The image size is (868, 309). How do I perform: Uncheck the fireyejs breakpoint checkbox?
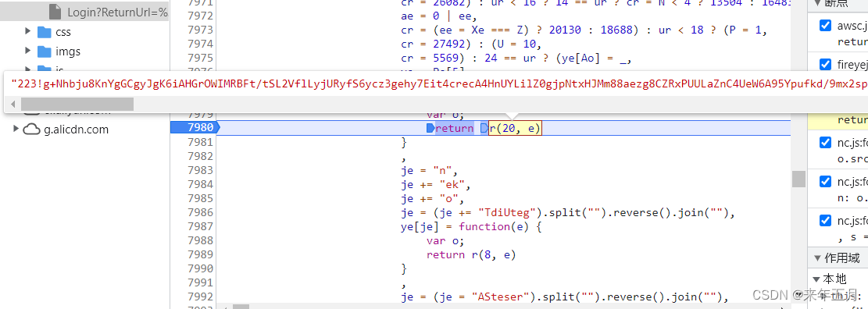[x=825, y=65]
